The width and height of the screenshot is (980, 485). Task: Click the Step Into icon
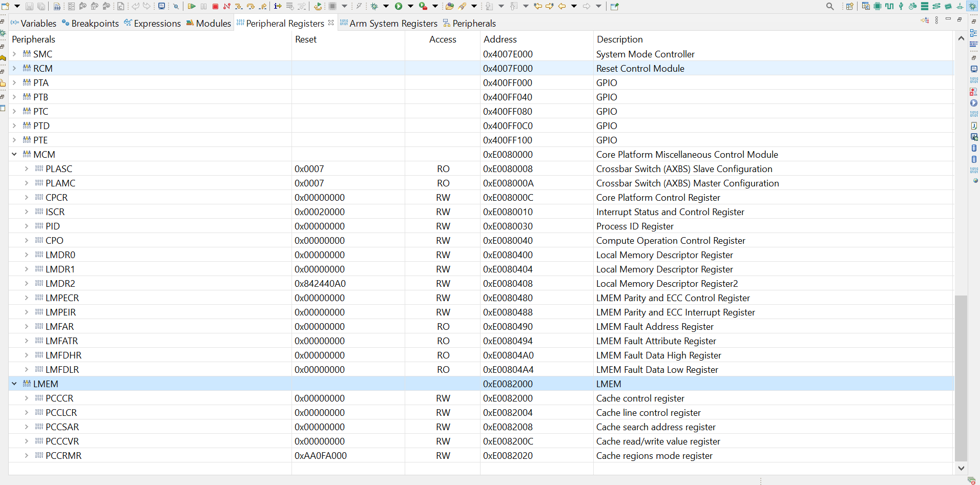(238, 7)
